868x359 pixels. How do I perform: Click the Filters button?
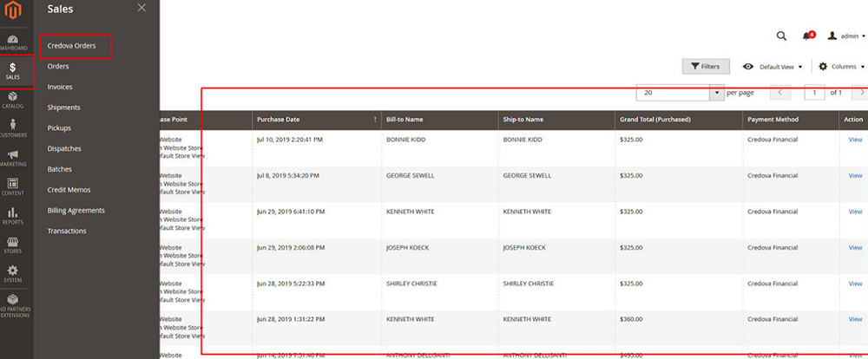click(x=705, y=67)
